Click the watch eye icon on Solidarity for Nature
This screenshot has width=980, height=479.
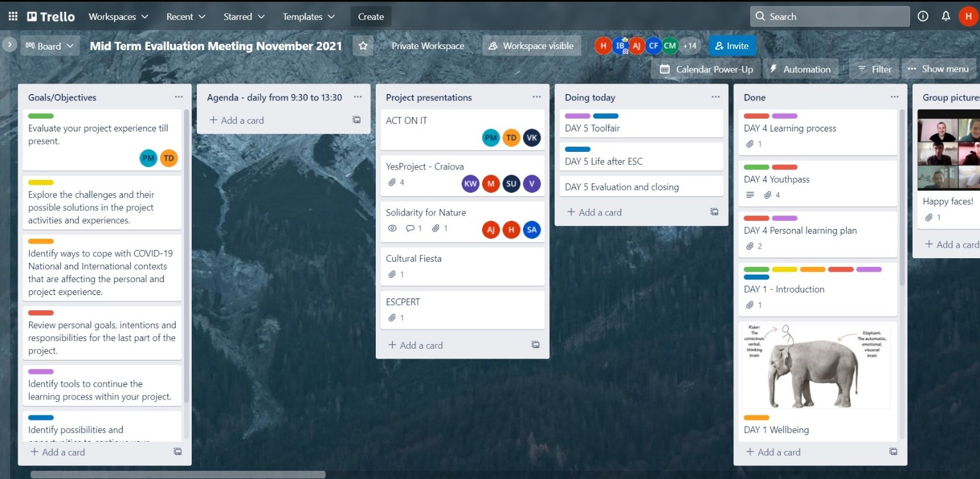pos(392,228)
